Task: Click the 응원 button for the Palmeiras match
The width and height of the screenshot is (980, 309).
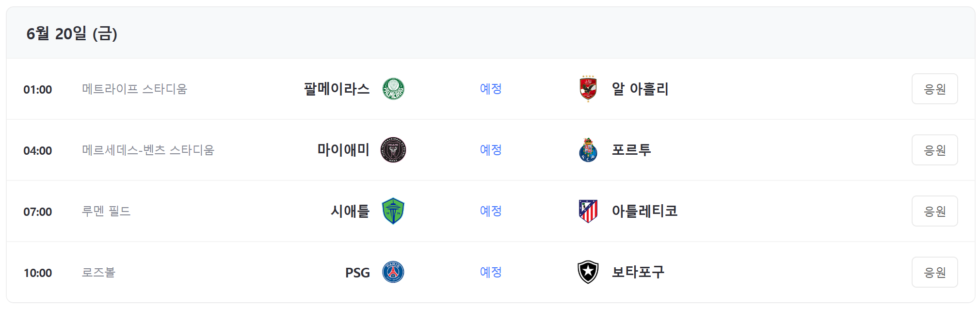Action: [934, 89]
